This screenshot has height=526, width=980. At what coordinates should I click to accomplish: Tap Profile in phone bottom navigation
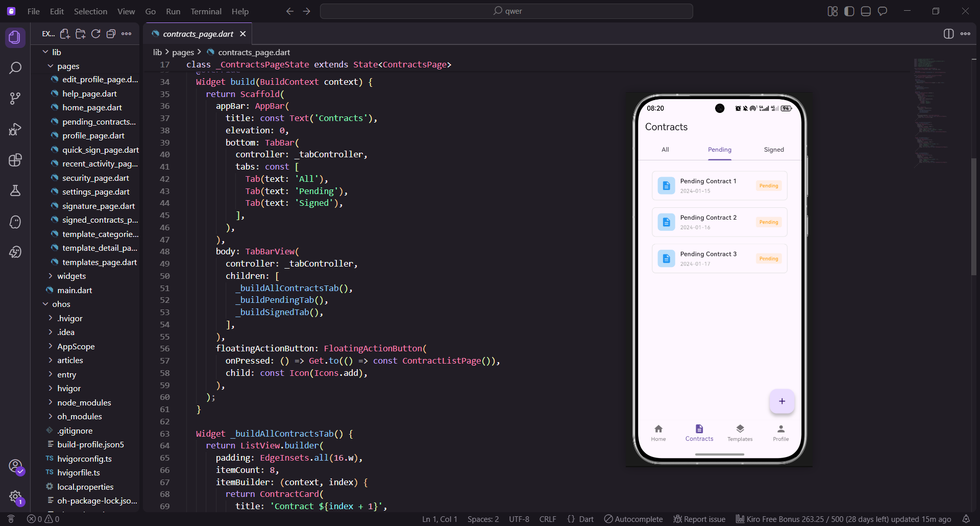tap(781, 433)
